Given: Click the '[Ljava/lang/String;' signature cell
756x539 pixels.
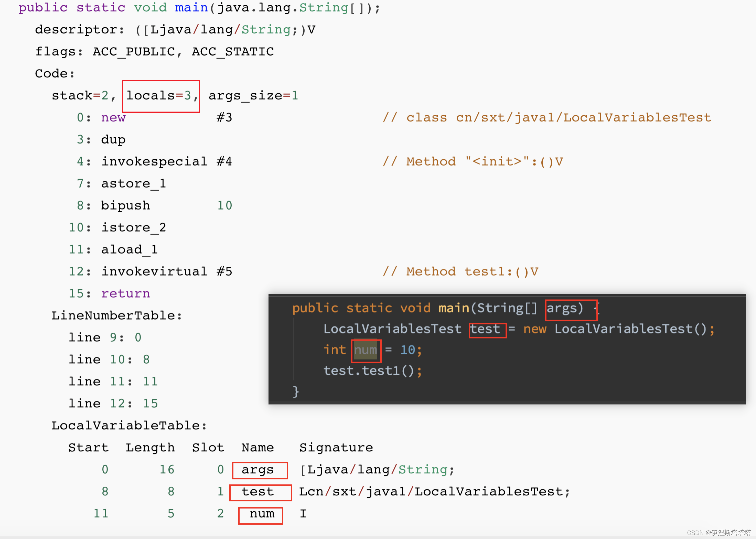Looking at the screenshot, I should pyautogui.click(x=377, y=470).
